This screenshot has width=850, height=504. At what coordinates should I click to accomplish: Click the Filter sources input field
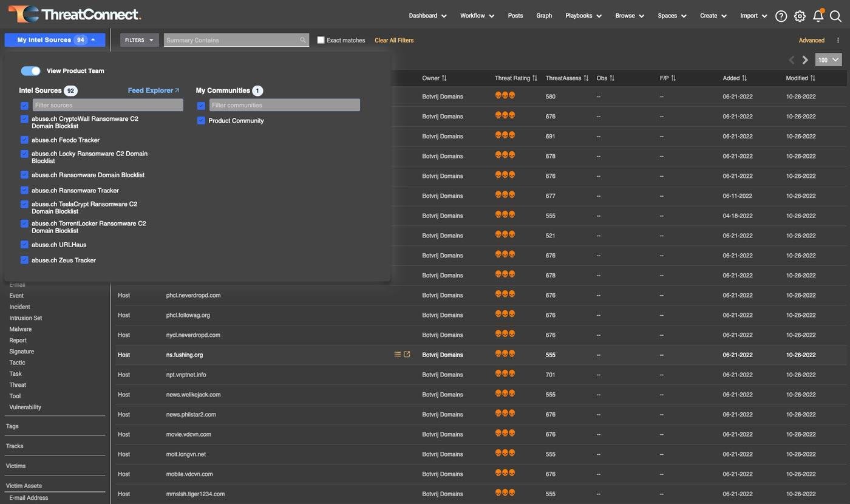[107, 105]
